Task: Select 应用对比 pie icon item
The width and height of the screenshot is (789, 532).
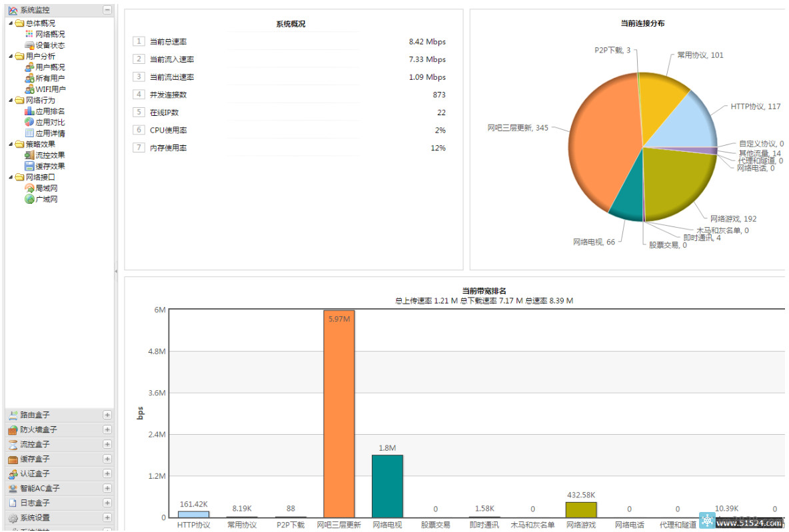Action: tap(29, 123)
